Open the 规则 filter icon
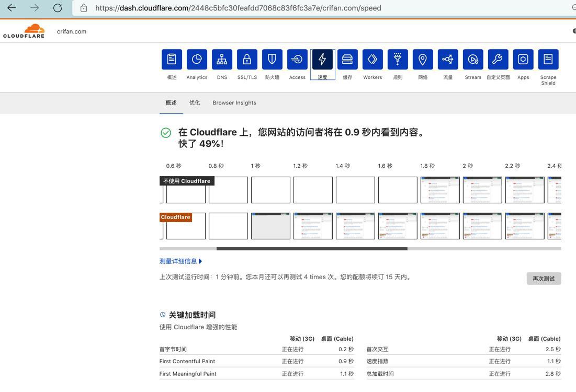Screen dimensions: 576x392 coord(398,59)
